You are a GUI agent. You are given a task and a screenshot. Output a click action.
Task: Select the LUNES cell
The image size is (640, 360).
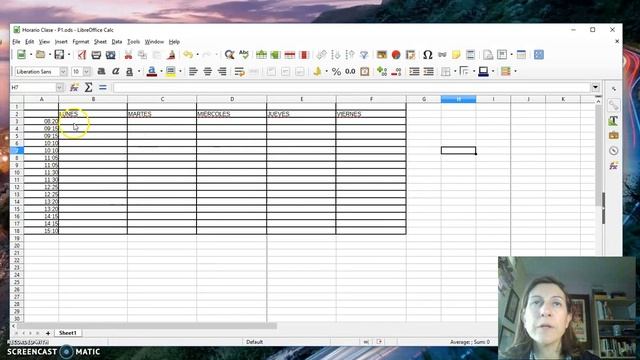(x=93, y=114)
